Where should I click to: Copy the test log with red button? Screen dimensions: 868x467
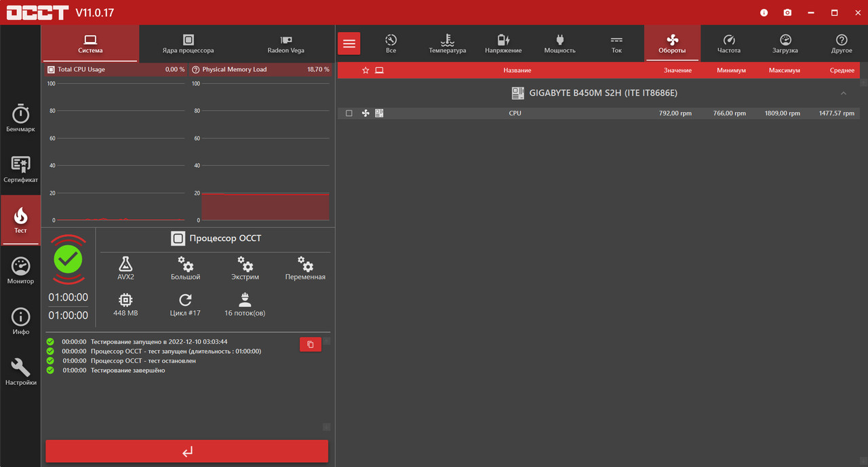click(311, 345)
